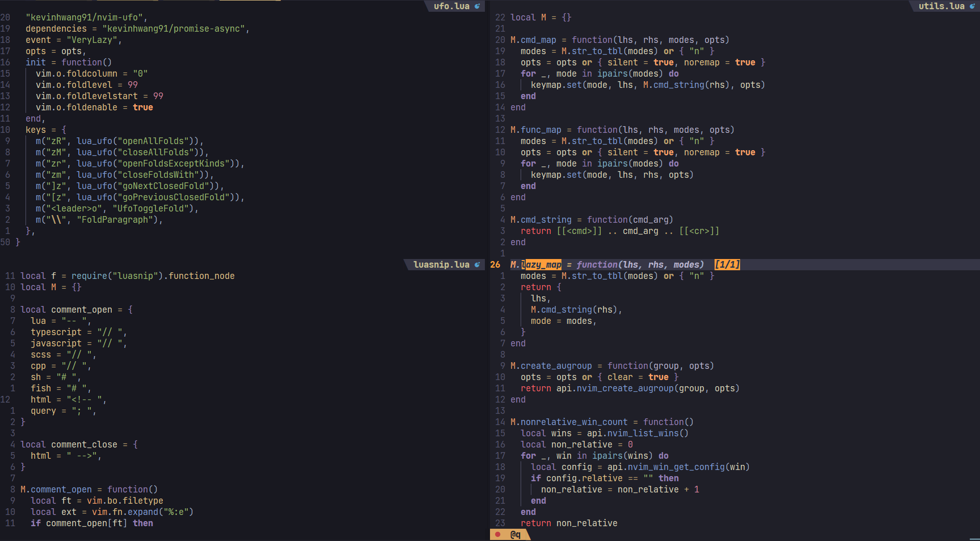
Task: Select the utils.lua window title
Action: pos(942,6)
